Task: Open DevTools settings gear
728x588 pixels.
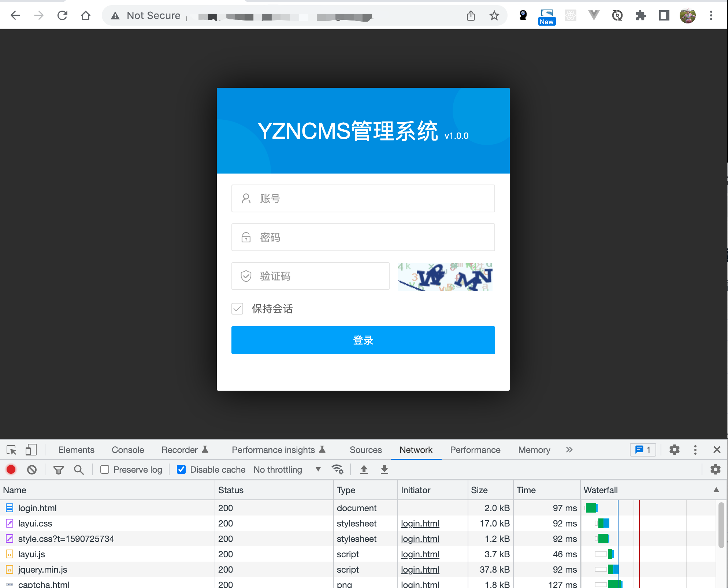Action: click(674, 450)
